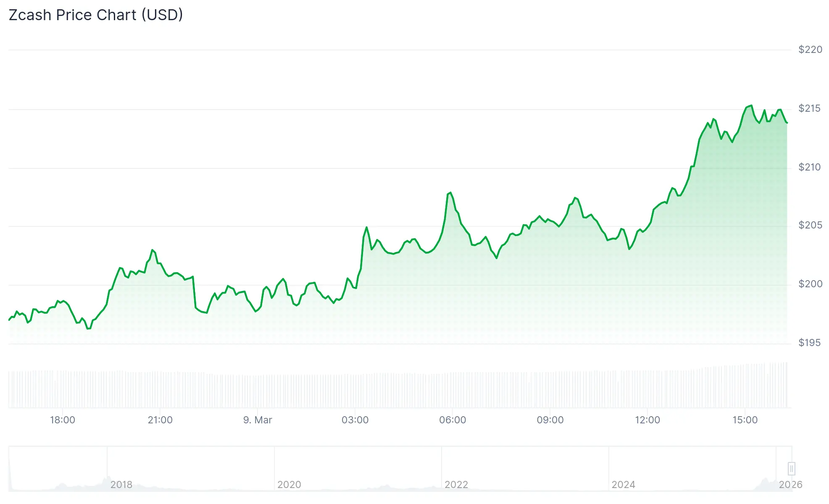Viewport: 829px width, 504px height.
Task: Select the 2020 label in the timeline navigator
Action: pos(290,485)
